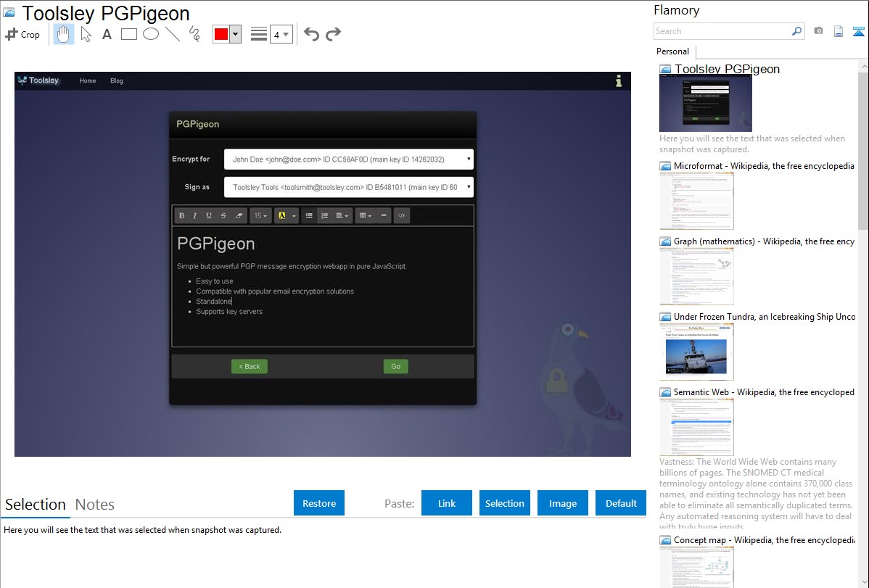This screenshot has width=869, height=588.
Task: Select the Crop tool
Action: point(22,34)
